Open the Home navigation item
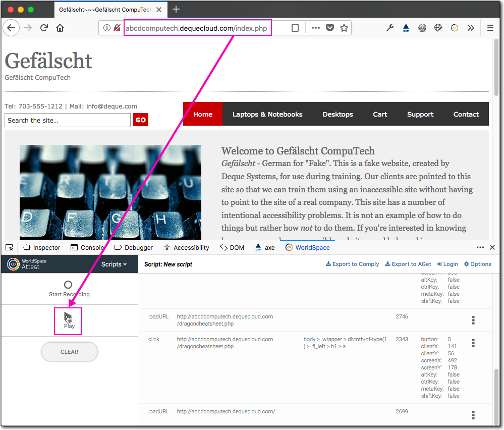The width and height of the screenshot is (504, 430). point(203,114)
